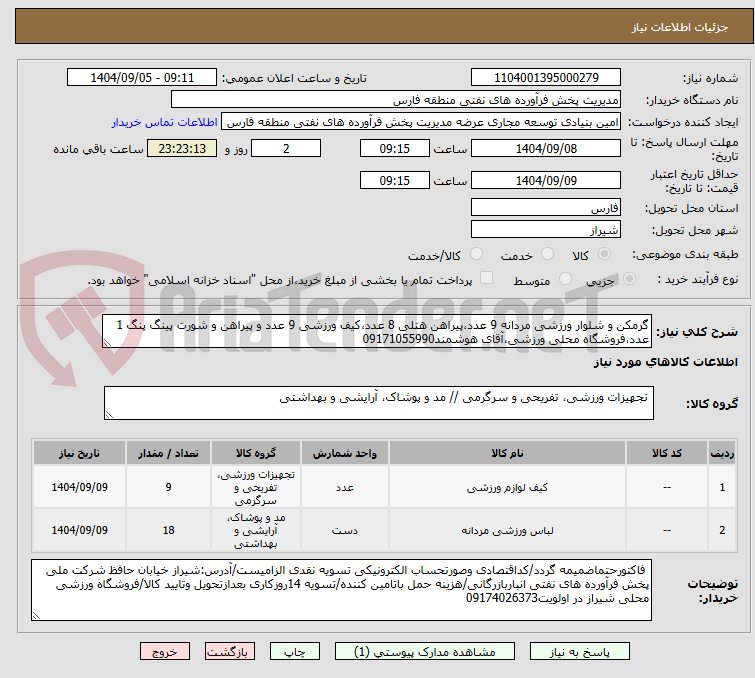Open مشاهده مدارک پیوستی (1) button
Image resolution: width=755 pixels, height=678 pixels.
point(425,652)
